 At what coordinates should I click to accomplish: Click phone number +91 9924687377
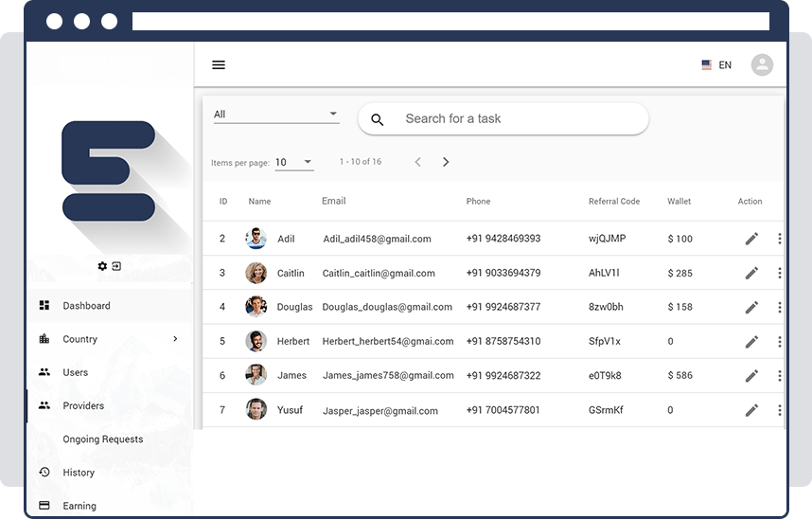click(x=503, y=307)
